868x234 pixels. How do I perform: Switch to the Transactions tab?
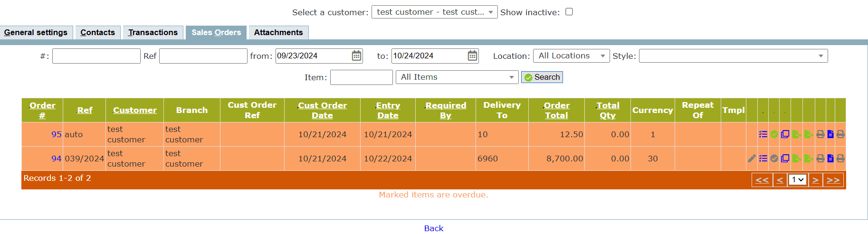pos(153,32)
